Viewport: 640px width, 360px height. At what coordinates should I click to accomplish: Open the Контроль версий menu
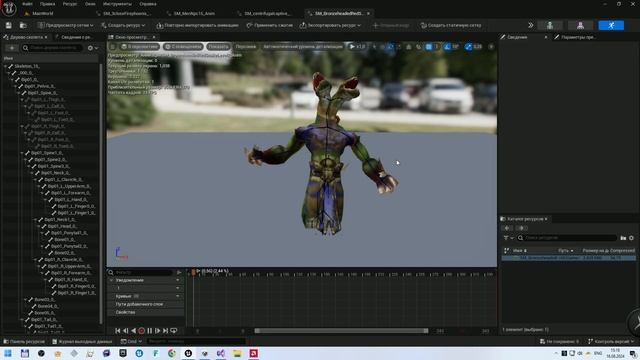(611, 341)
